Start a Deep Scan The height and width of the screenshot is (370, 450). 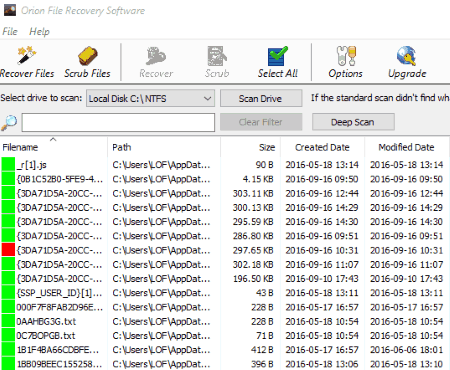pyautogui.click(x=353, y=122)
